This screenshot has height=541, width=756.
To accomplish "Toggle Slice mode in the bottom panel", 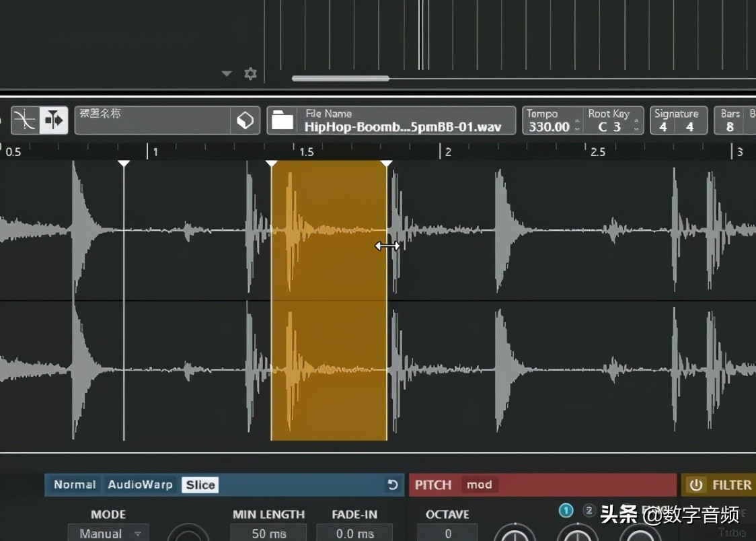I will (x=198, y=484).
